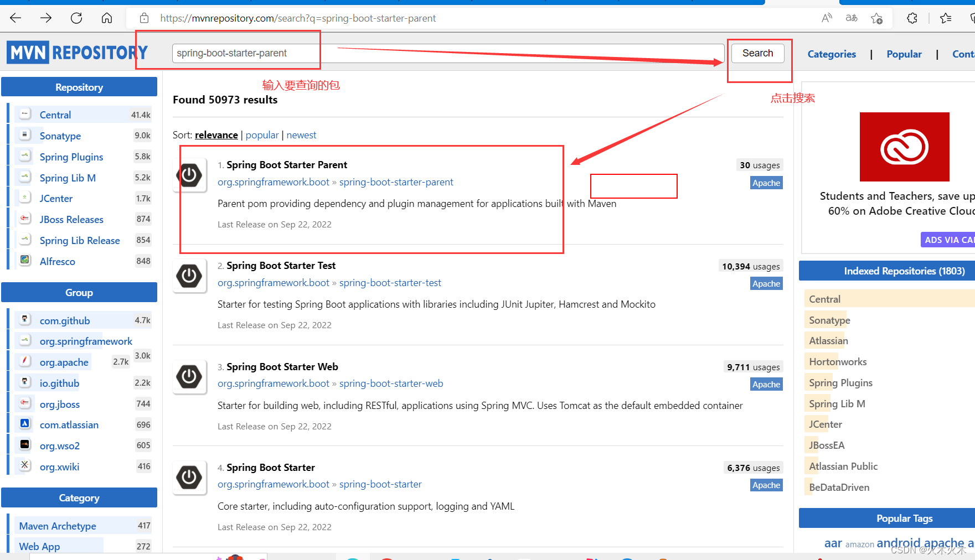The height and width of the screenshot is (560, 975).
Task: Open Atlassian in Indexed Repositories
Action: (x=828, y=341)
